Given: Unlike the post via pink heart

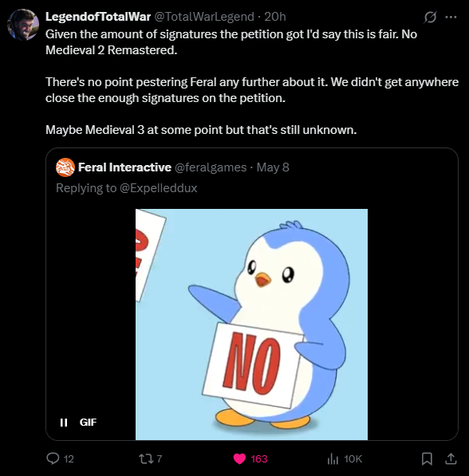Looking at the screenshot, I should tap(239, 458).
